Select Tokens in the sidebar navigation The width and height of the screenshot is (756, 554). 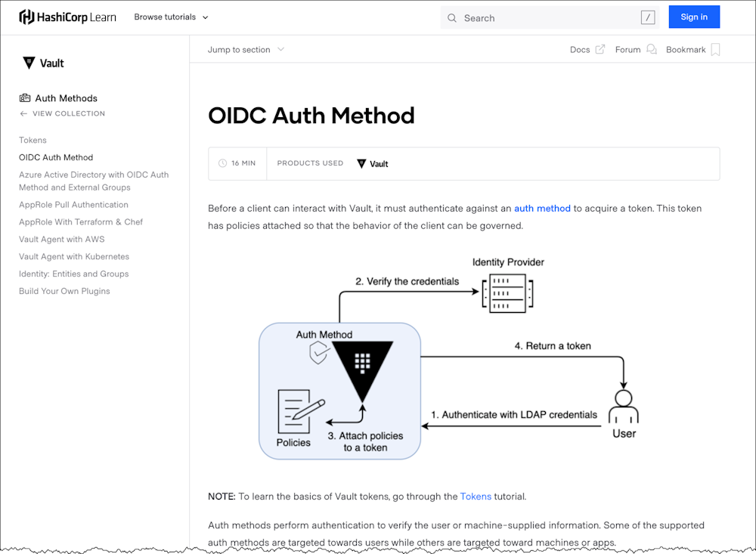click(33, 140)
